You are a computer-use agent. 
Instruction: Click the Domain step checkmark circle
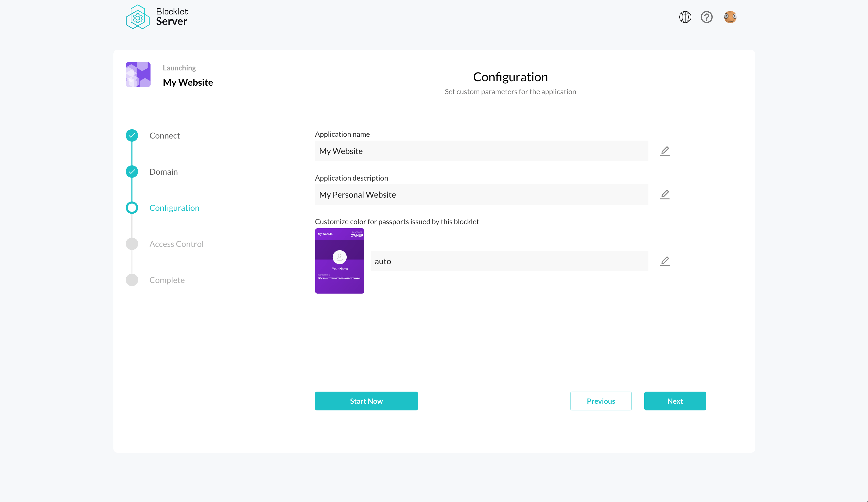pyautogui.click(x=132, y=172)
